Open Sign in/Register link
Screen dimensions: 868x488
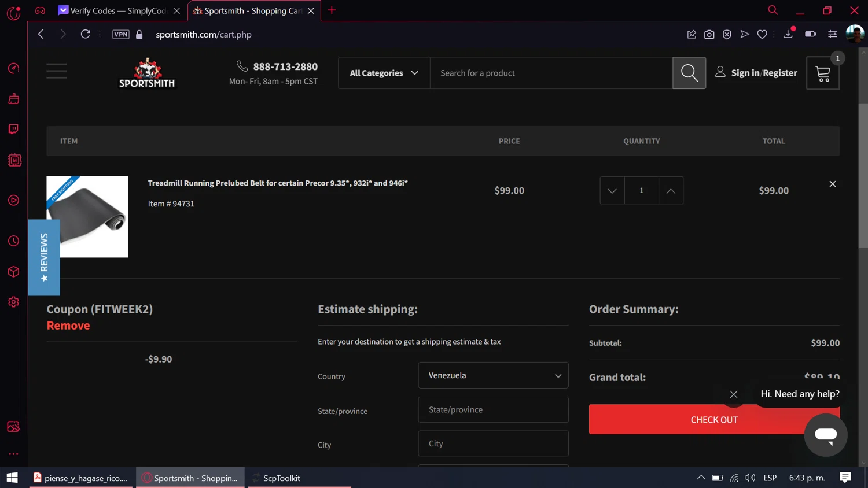[x=764, y=73]
